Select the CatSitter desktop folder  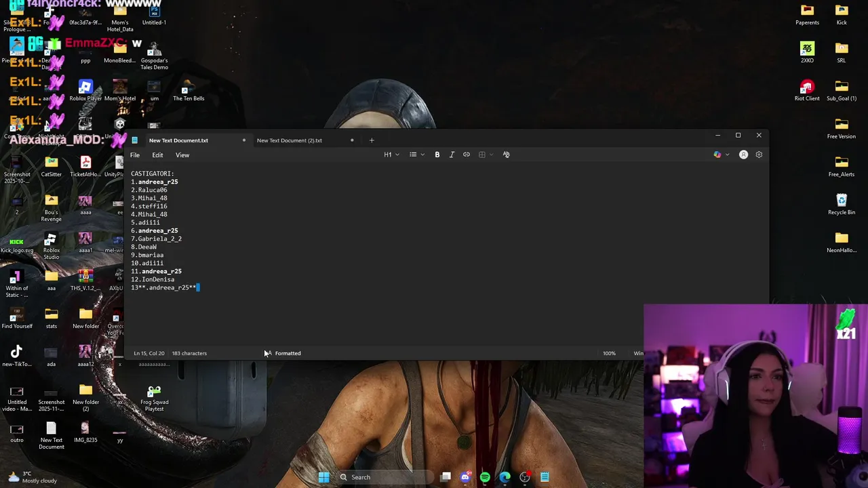click(52, 166)
